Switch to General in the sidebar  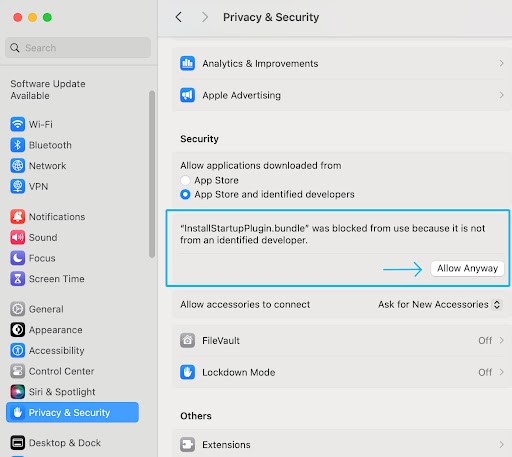click(46, 309)
